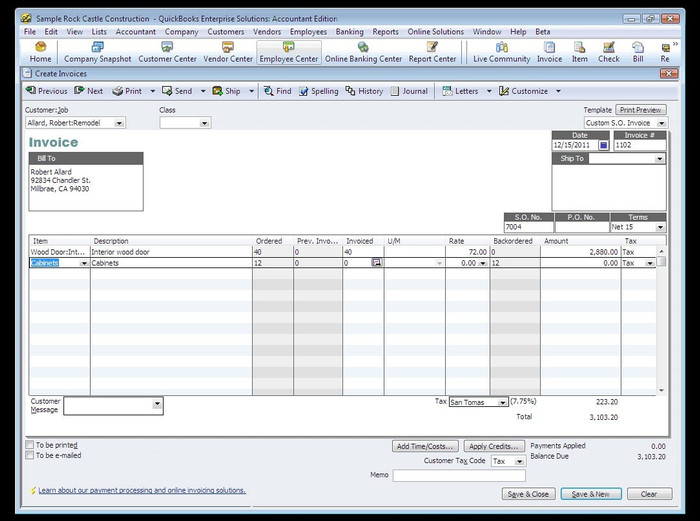Expand the Tax item San Tomas dropdown
The width and height of the screenshot is (700, 521).
coord(502,402)
